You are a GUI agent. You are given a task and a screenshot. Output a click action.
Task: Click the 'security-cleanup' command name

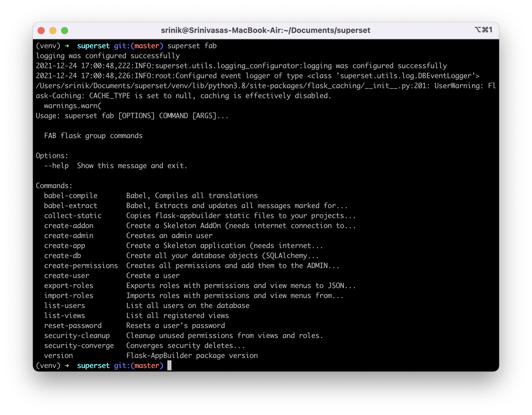coord(77,336)
